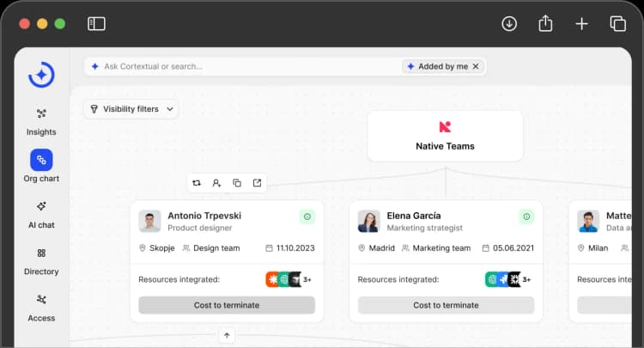Click Cost to terminate for Antonio Trpevski
644x348 pixels.
point(227,305)
